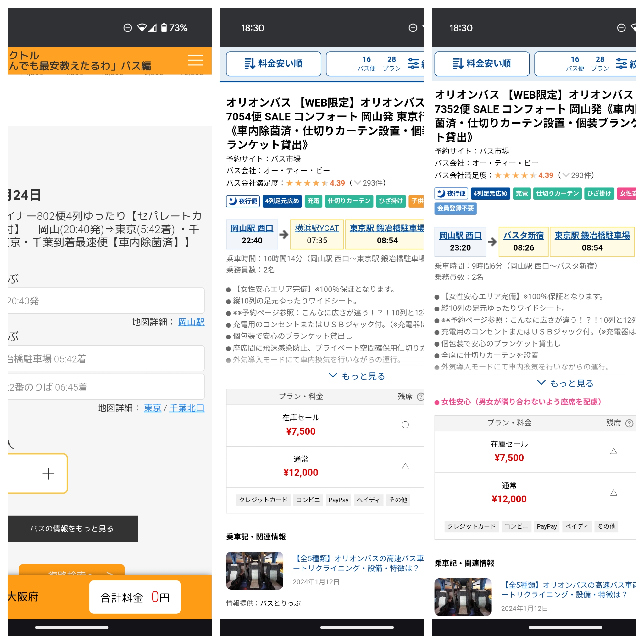Tap cellular signal icon in left status bar
The width and height of the screenshot is (644, 644).
click(153, 28)
